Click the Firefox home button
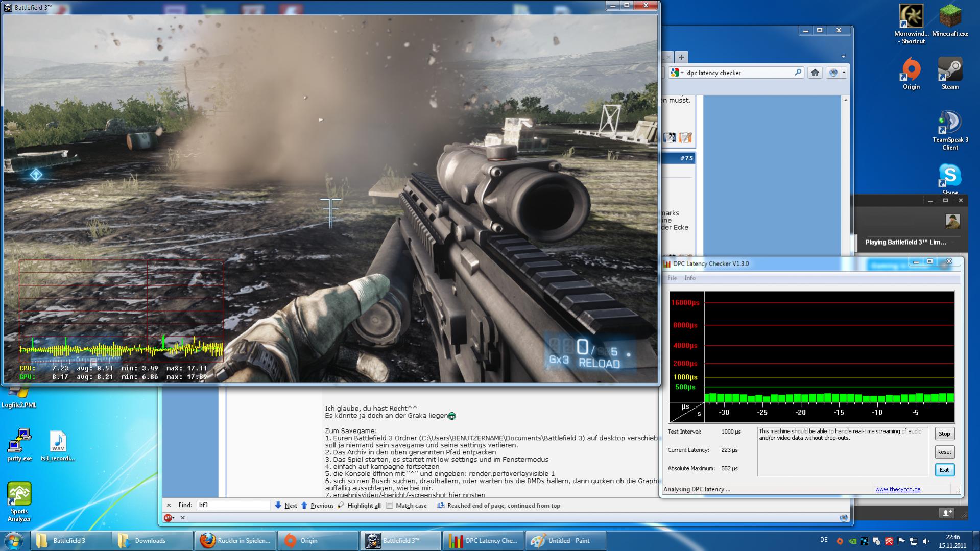 pyautogui.click(x=815, y=73)
